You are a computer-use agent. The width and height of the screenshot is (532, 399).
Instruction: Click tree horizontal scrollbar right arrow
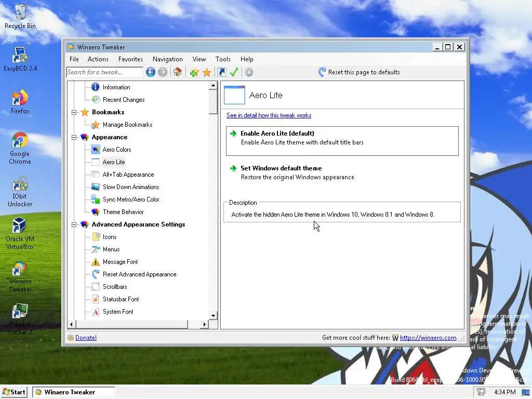[x=204, y=324]
